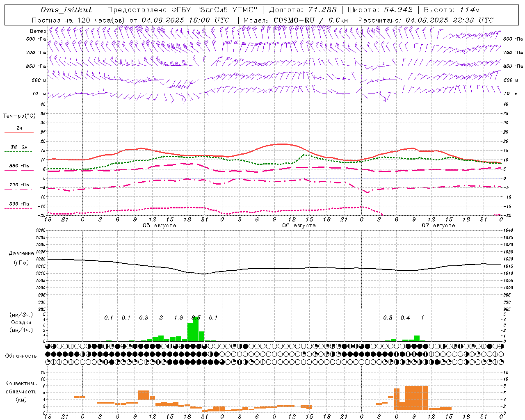The height and width of the screenshot is (420, 525).
Task: Click the Широта: 54.942 header value
Action: pyautogui.click(x=380, y=10)
